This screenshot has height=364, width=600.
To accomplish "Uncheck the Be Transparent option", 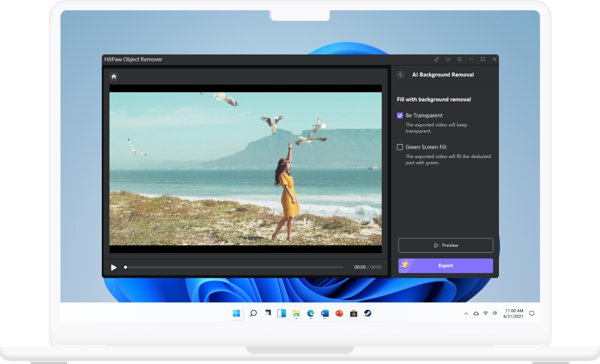I will click(x=400, y=115).
